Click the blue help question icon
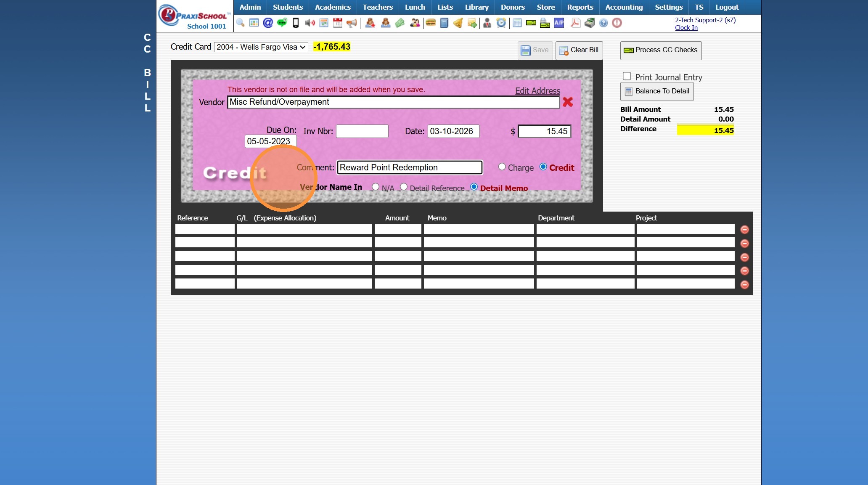The image size is (868, 485). tap(603, 23)
